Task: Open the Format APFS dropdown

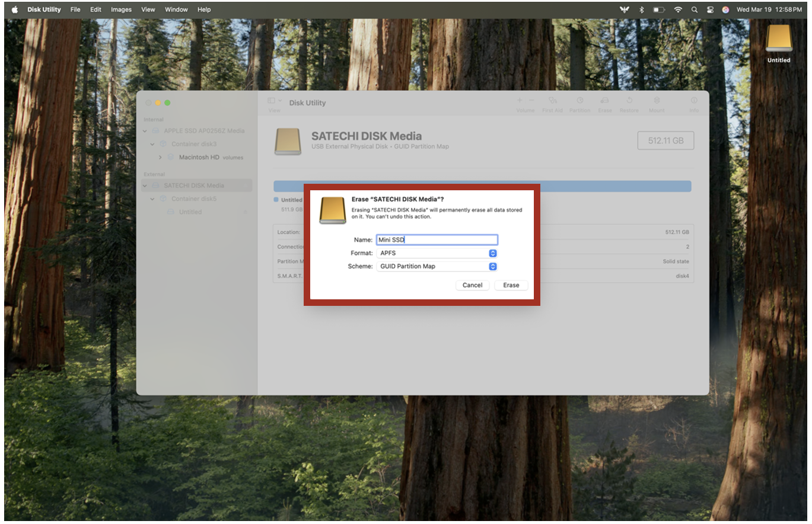Action: 437,253
